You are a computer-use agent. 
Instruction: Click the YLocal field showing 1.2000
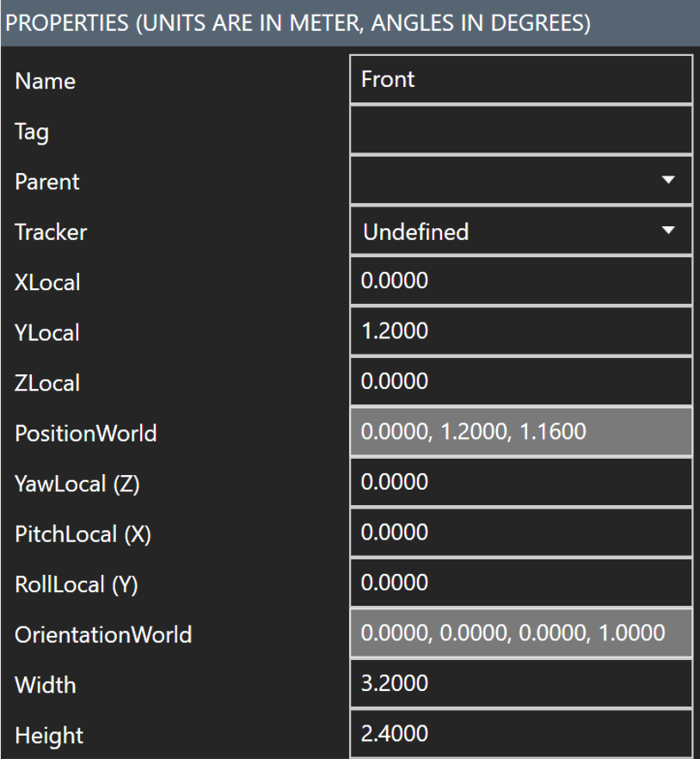click(520, 331)
